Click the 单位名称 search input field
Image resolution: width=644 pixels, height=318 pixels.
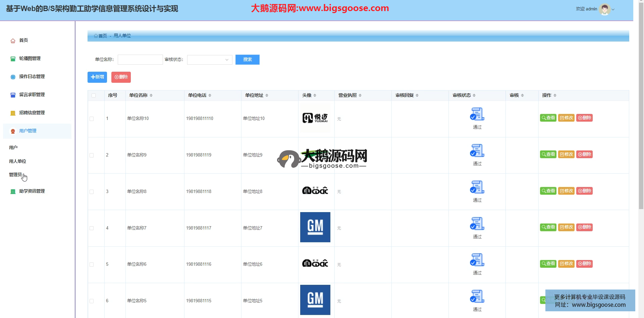coord(140,60)
